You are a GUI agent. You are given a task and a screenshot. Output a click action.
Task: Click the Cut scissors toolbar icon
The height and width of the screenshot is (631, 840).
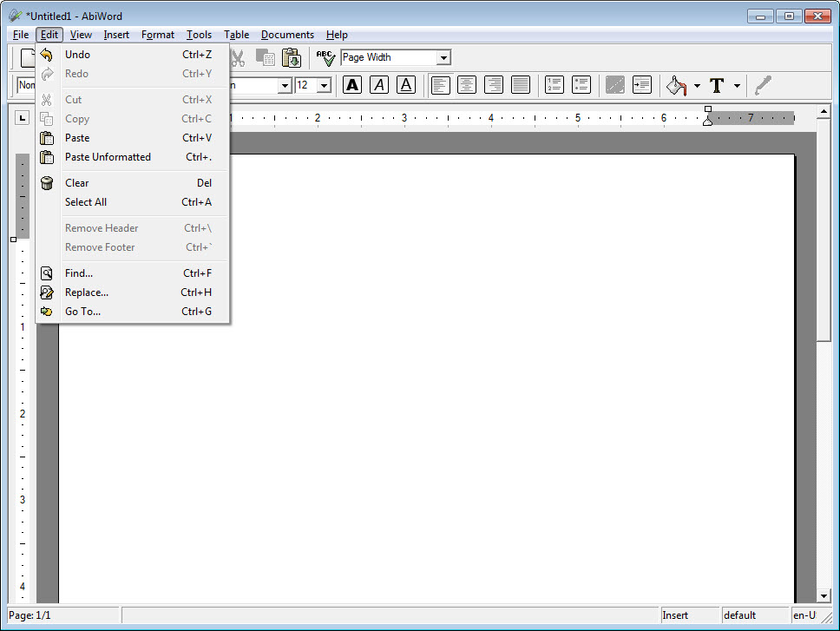point(238,58)
